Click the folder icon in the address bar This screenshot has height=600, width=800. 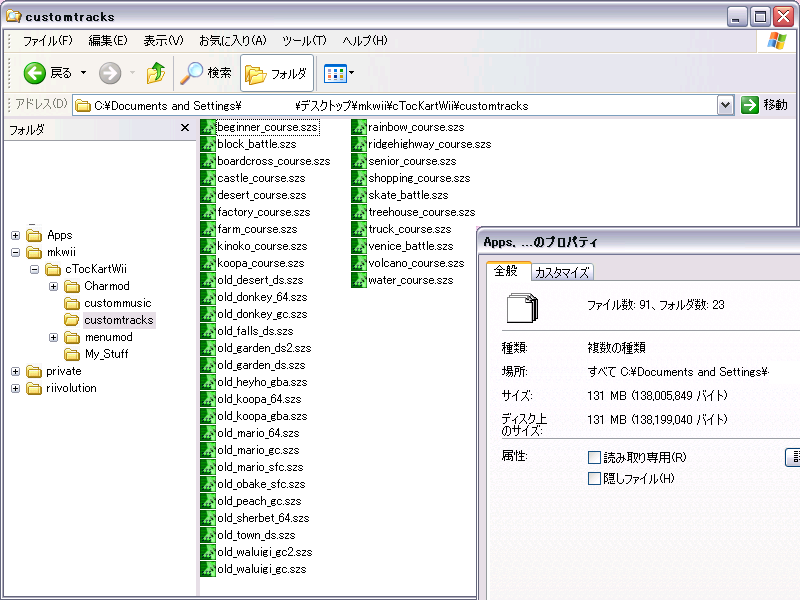tap(83, 106)
